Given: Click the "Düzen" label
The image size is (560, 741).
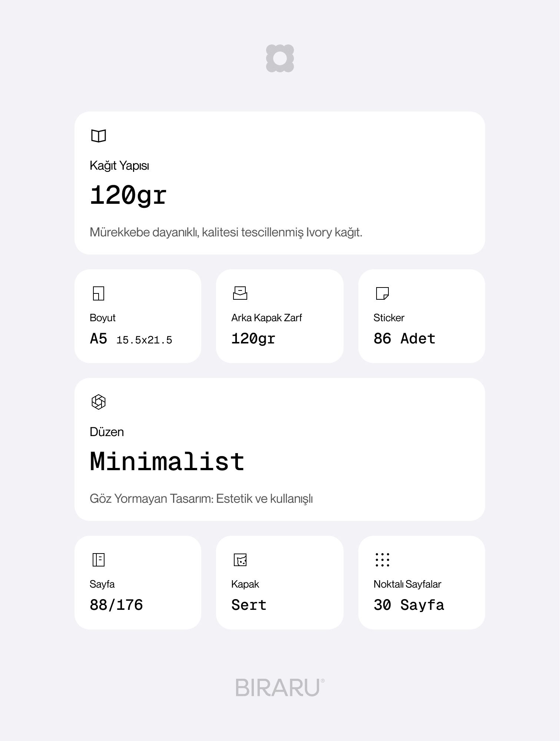Looking at the screenshot, I should pos(107,432).
